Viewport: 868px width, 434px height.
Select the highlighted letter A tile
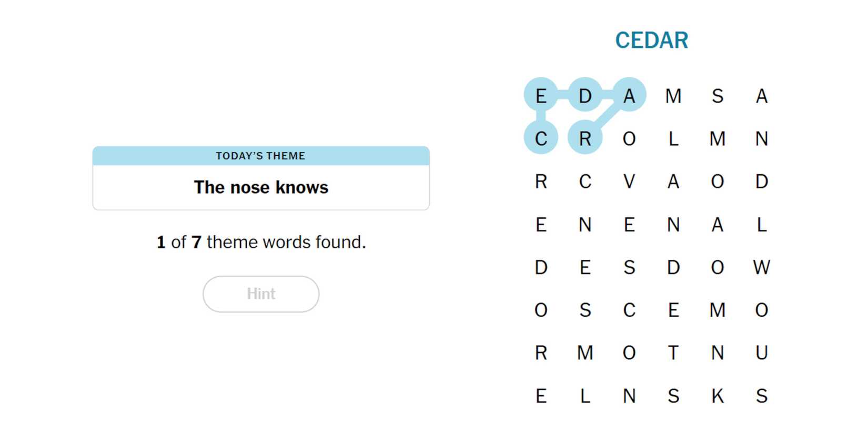(629, 96)
